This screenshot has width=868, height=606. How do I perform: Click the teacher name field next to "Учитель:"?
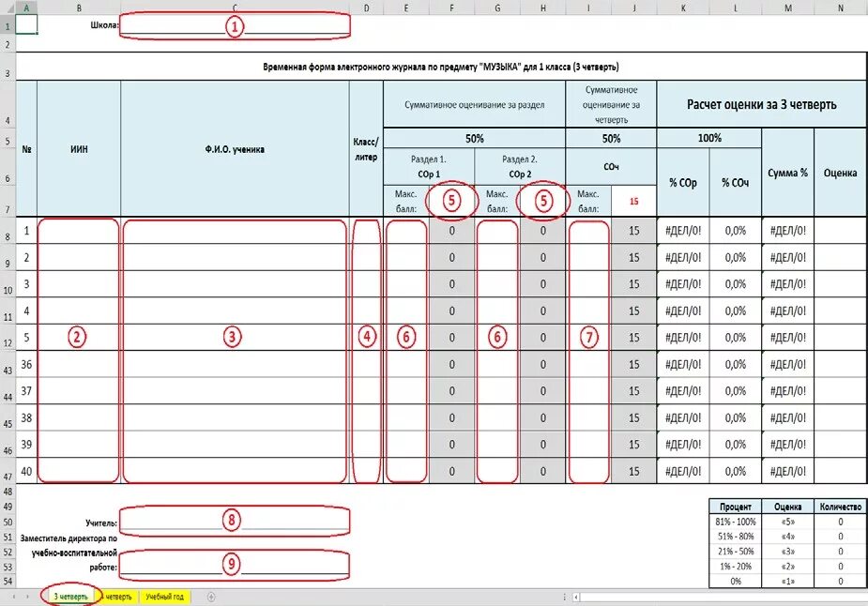coord(235,521)
